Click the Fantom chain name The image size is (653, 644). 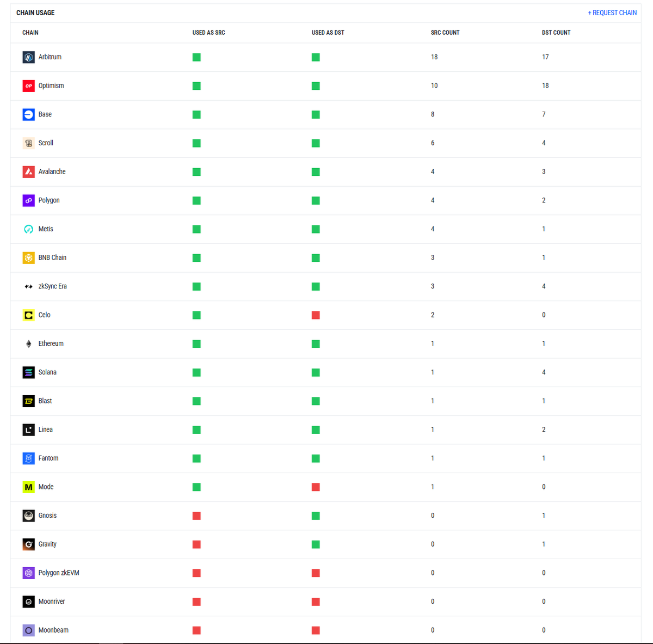point(48,458)
